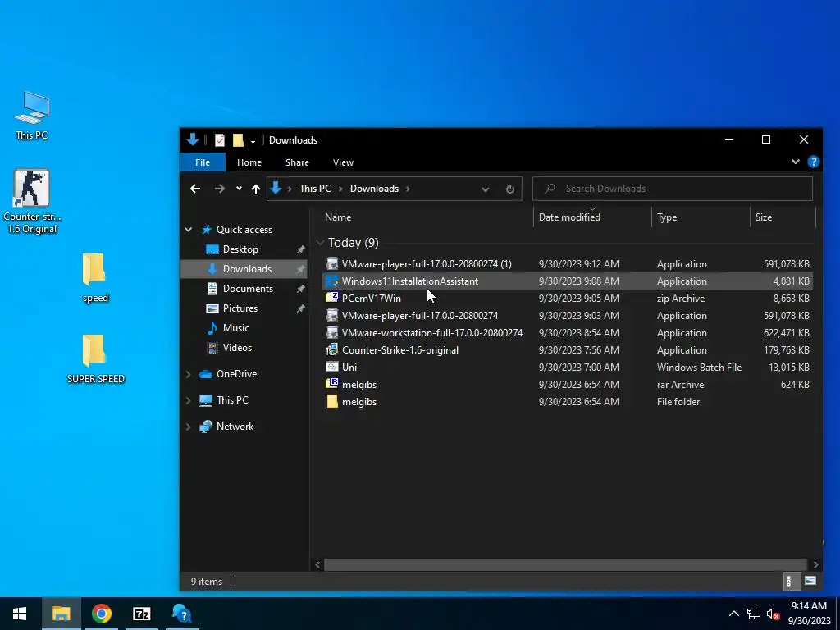Open address bar previous locations dropdown
The image size is (840, 630).
pos(486,189)
